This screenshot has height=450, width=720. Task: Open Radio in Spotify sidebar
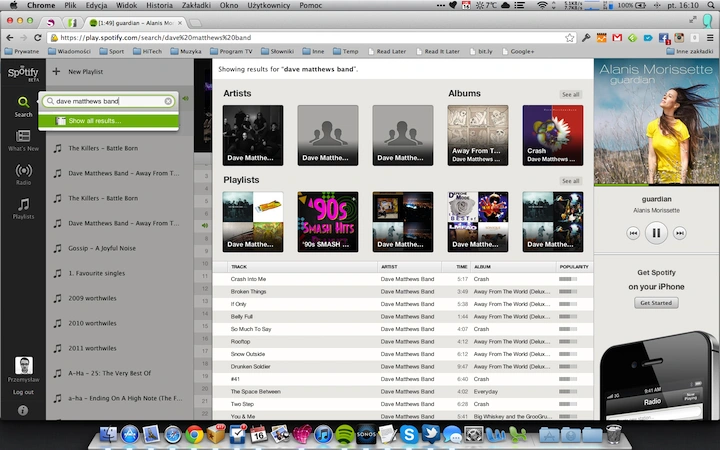point(23,174)
